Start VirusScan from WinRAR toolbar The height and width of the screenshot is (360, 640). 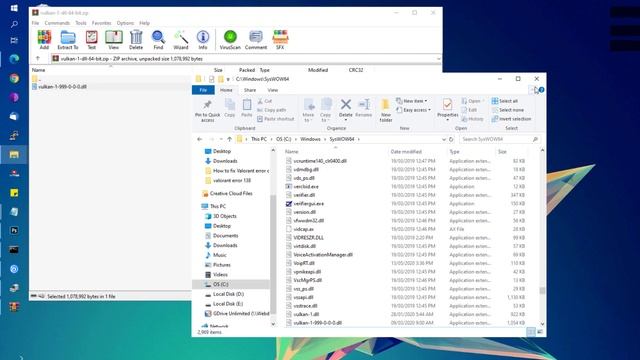[230, 40]
